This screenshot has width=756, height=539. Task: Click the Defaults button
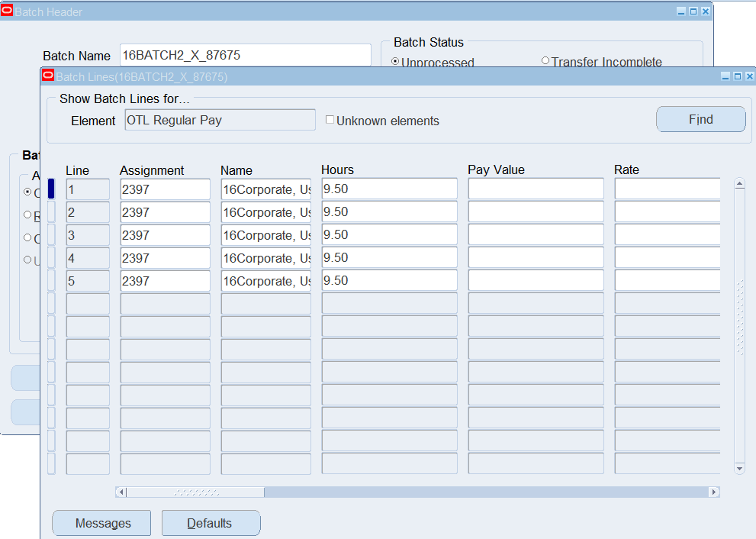[x=211, y=523]
